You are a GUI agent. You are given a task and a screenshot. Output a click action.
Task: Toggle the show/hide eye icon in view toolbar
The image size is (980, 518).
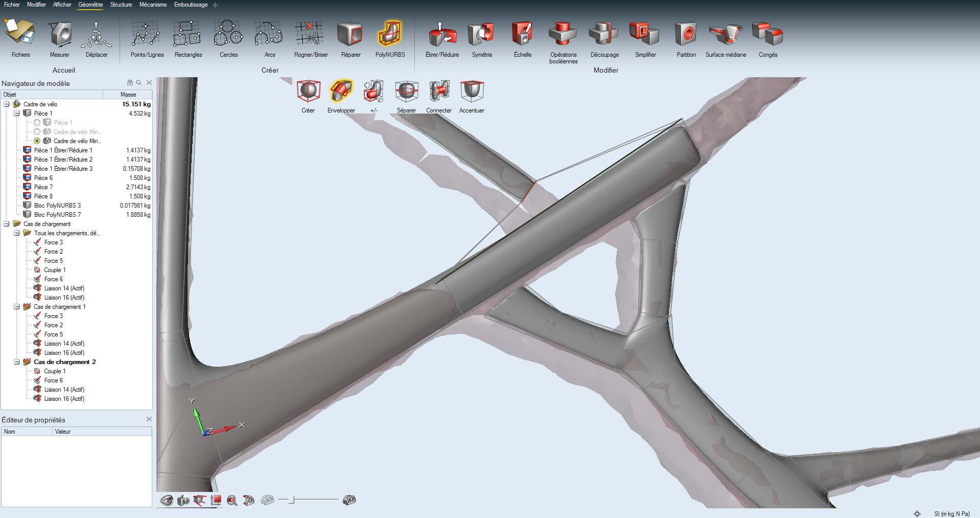(167, 500)
